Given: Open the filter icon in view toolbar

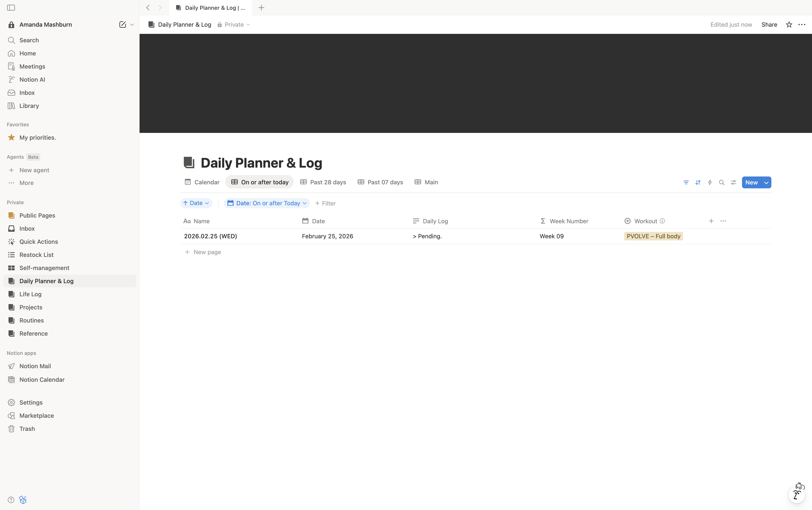Looking at the screenshot, I should 686,182.
